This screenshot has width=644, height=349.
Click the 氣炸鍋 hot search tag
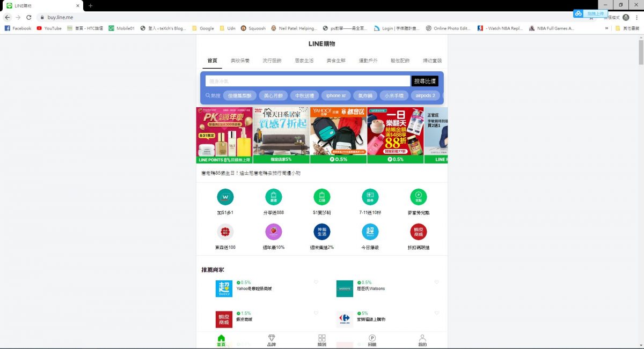point(365,95)
